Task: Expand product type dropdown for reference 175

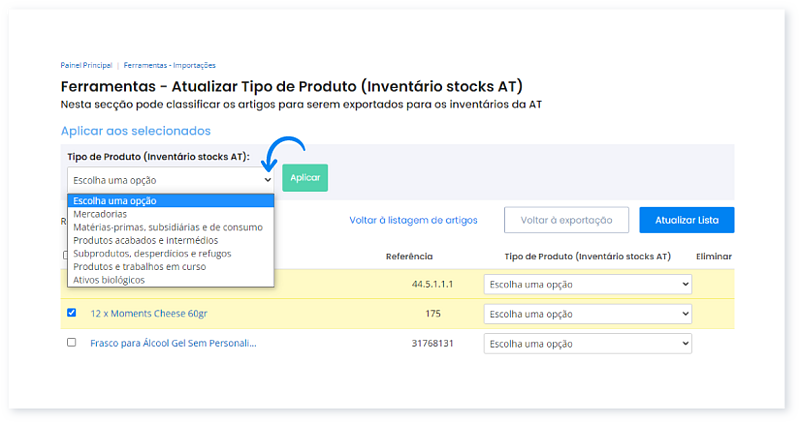Action: click(x=587, y=313)
